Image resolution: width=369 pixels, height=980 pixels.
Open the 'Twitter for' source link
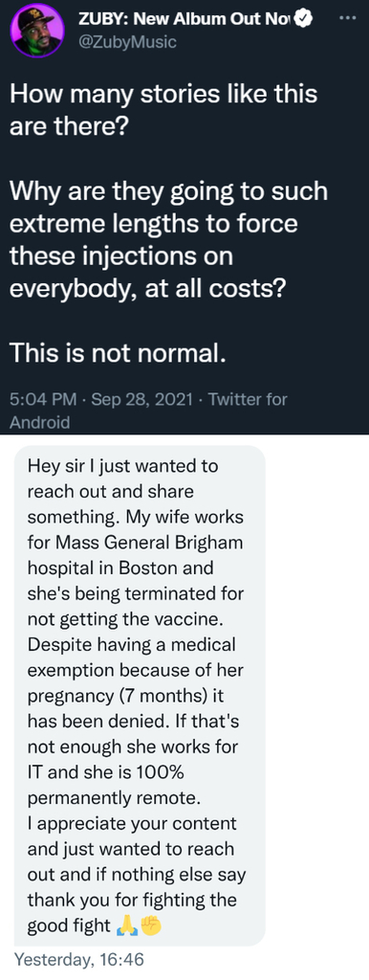point(247,399)
